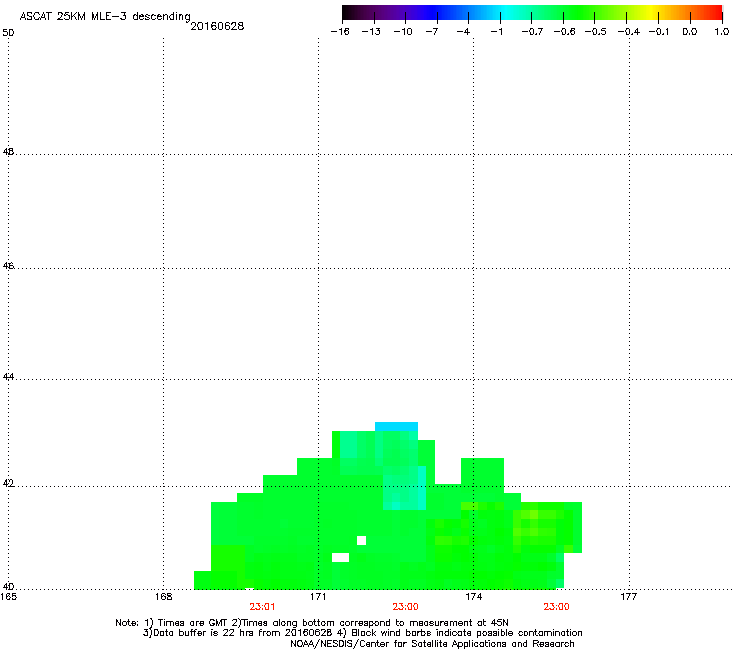Click the NOAA/NESDIS credit line
740x650 pixels.
coord(432,644)
